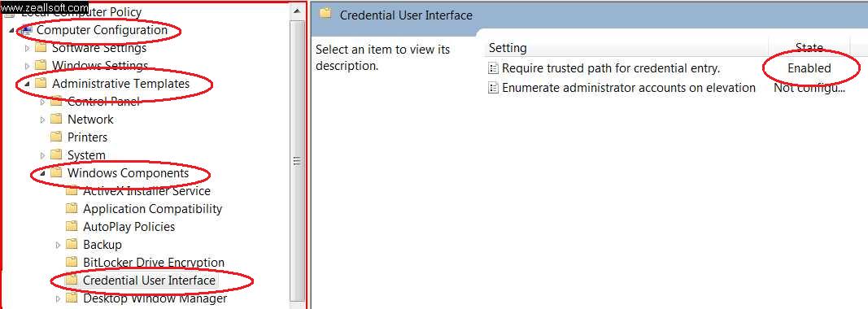
Task: Click the Require trusted path policy icon
Action: coord(493,68)
